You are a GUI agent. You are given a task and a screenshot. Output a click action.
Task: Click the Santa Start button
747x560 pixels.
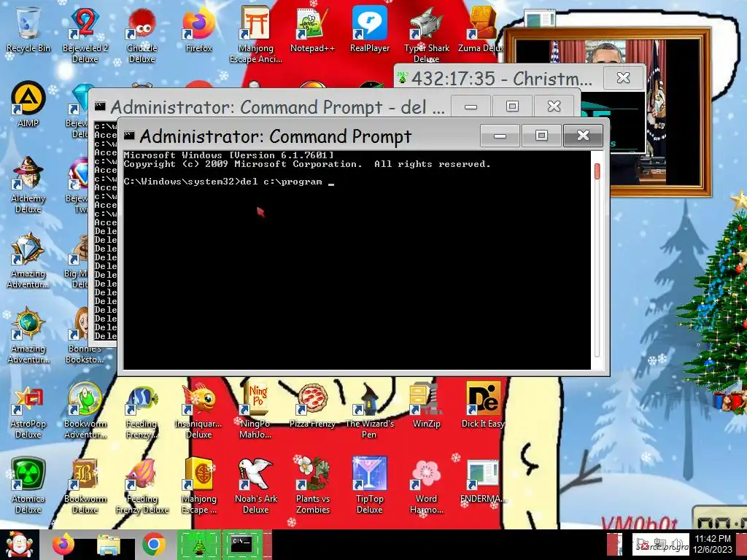pyautogui.click(x=19, y=545)
